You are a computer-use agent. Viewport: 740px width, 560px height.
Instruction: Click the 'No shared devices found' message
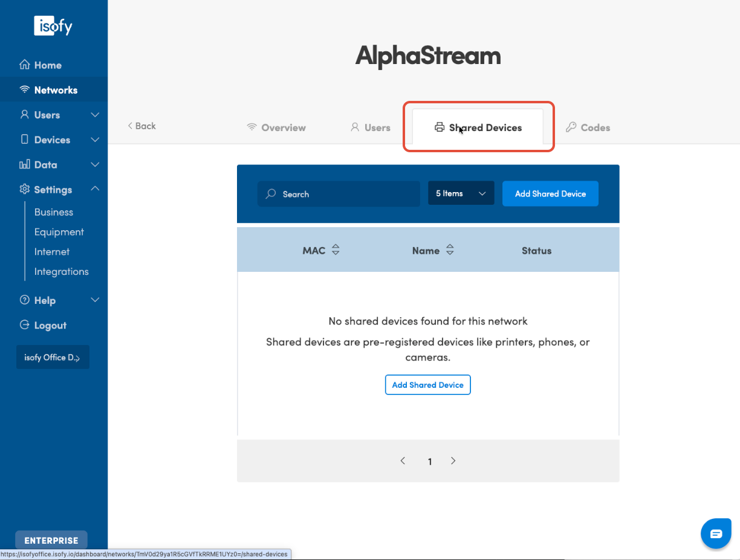(428, 321)
